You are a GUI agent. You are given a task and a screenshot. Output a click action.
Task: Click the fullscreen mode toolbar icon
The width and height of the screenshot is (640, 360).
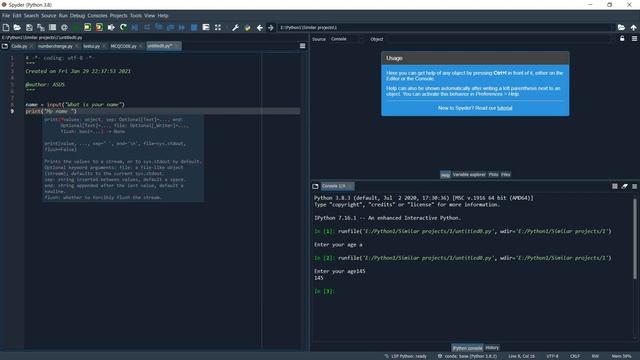(218, 27)
